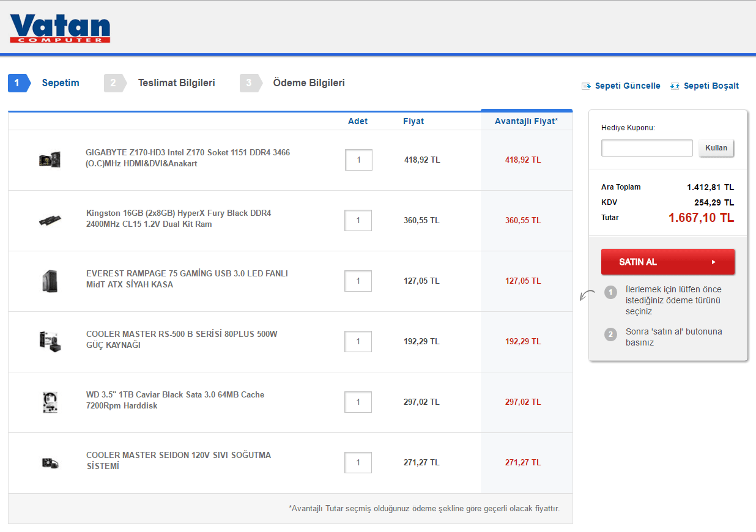Click the Sepeti Güncelle icon
This screenshot has width=756, height=532.
click(x=586, y=86)
